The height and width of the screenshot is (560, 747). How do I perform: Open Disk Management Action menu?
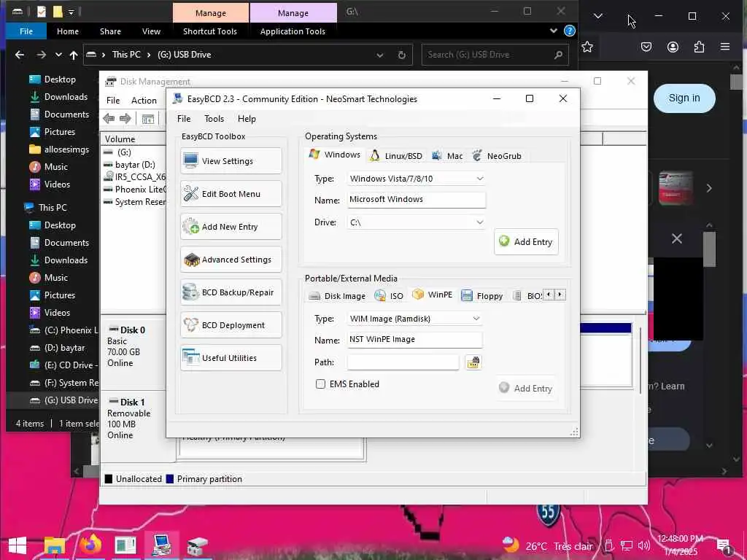tap(144, 101)
